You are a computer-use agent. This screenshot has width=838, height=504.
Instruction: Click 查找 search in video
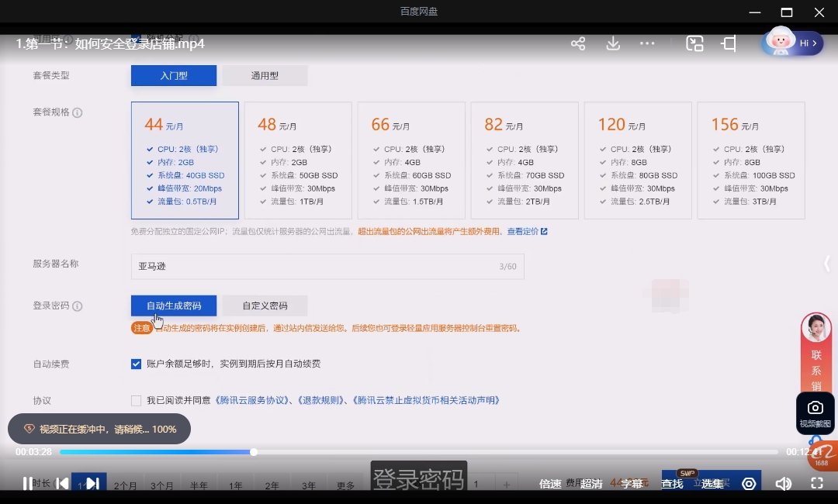pyautogui.click(x=672, y=484)
